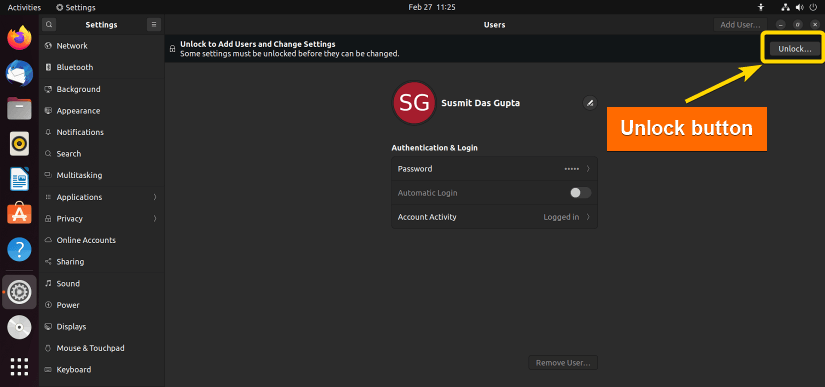
Task: Open Appearance settings panel
Action: coord(102,111)
